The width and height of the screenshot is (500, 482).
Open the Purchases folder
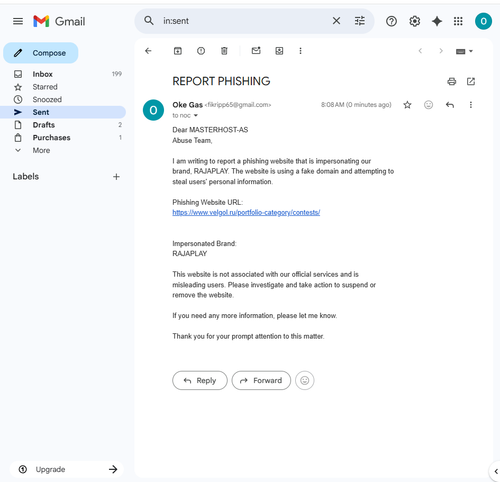[63, 137]
